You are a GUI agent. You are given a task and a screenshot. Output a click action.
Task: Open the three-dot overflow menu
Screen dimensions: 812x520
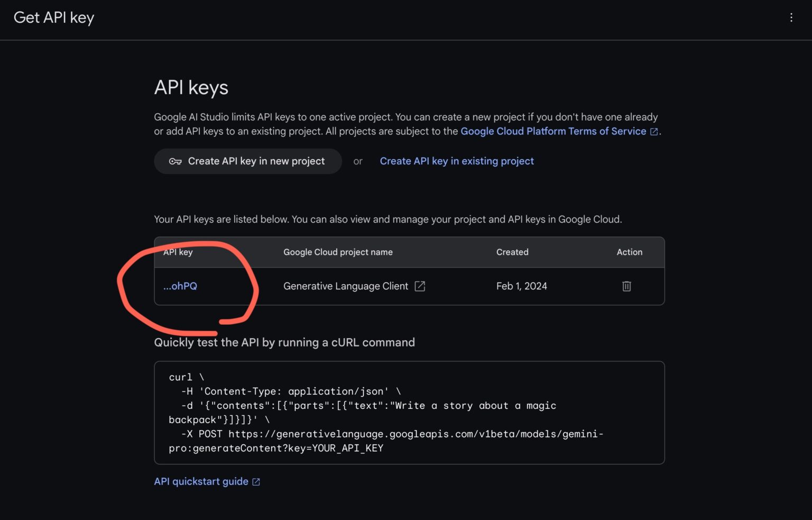click(791, 17)
